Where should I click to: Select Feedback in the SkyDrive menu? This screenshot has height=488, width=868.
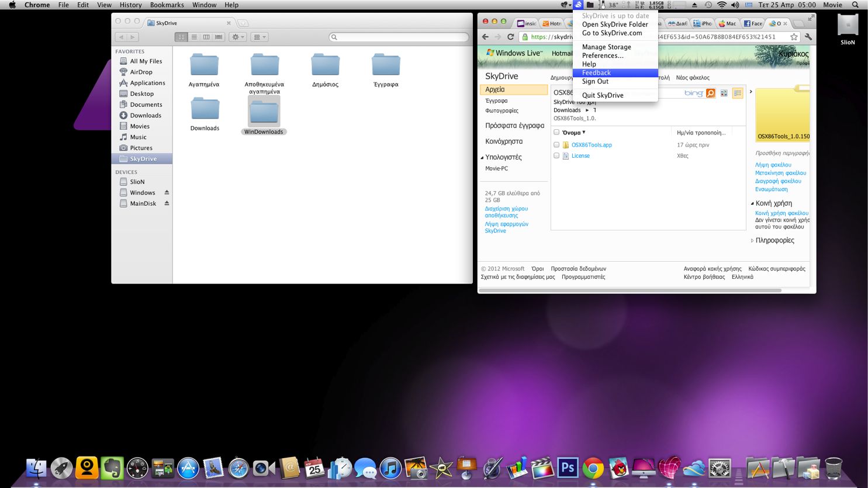click(615, 73)
